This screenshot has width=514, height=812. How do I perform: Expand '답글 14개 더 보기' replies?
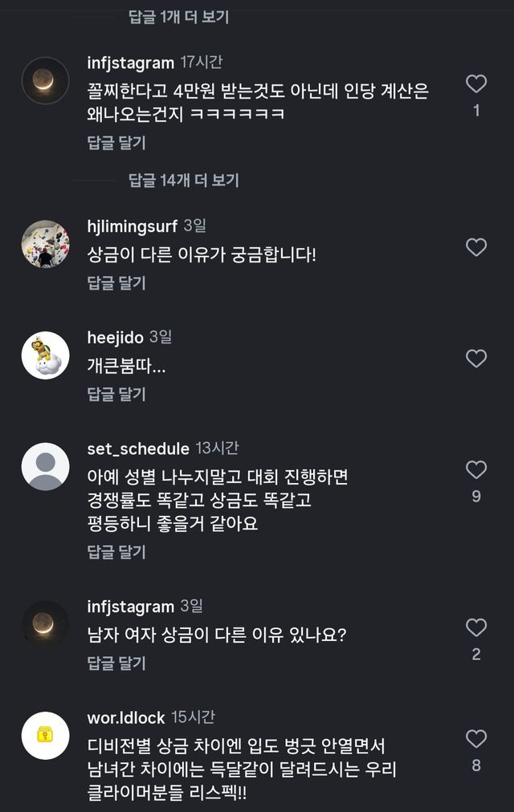(184, 181)
